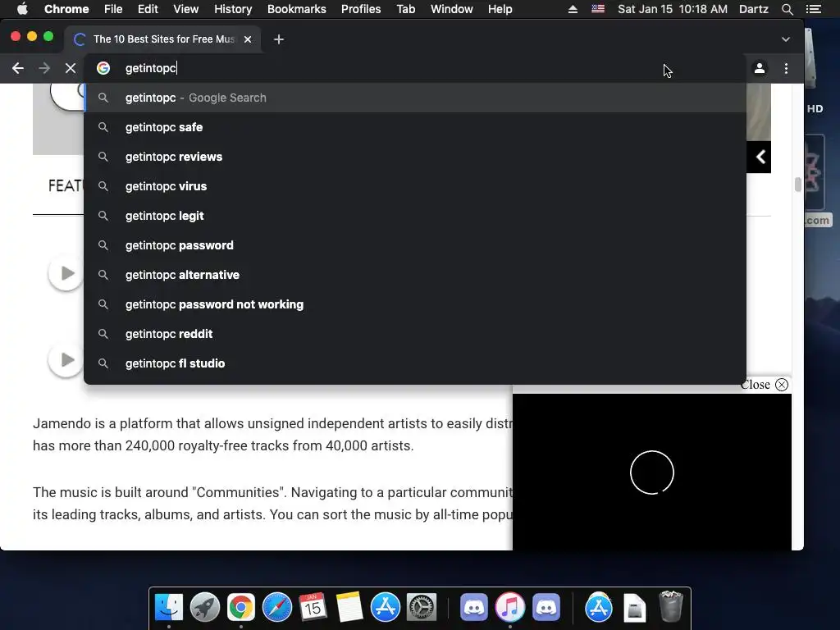Viewport: 840px width, 630px height.
Task: Expand the tab search chevron
Action: 785,39
